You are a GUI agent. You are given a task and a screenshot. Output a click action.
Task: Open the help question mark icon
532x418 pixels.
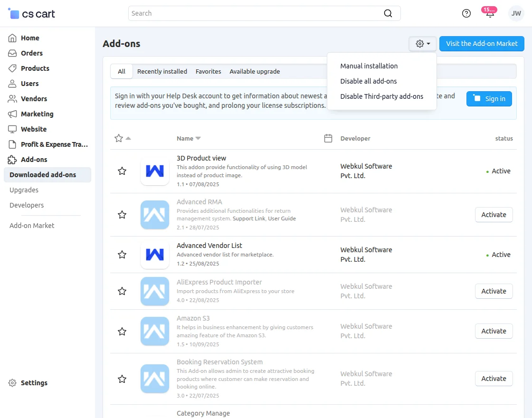pyautogui.click(x=466, y=13)
